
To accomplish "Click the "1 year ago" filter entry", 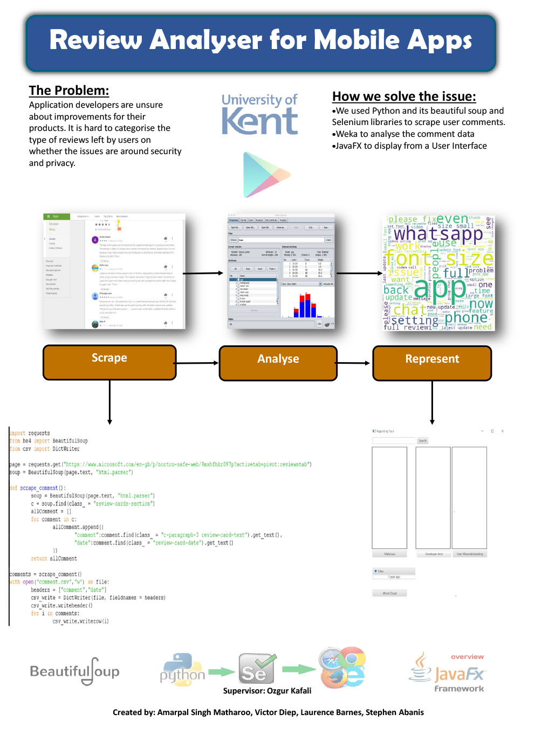I will pyautogui.click(x=394, y=577).
